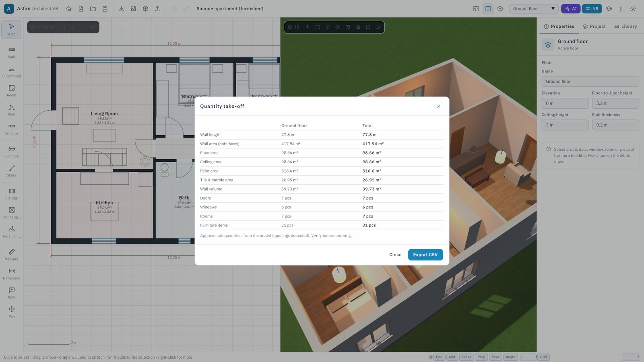Viewport: 644px width, 362px height.
Task: Open the Library tab
Action: (625, 27)
